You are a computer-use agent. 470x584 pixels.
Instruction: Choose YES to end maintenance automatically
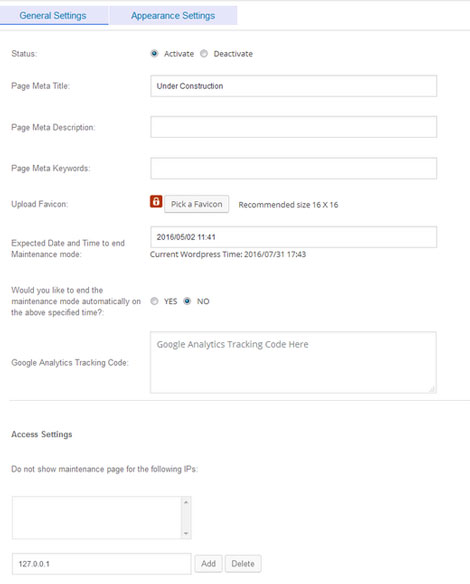point(154,301)
